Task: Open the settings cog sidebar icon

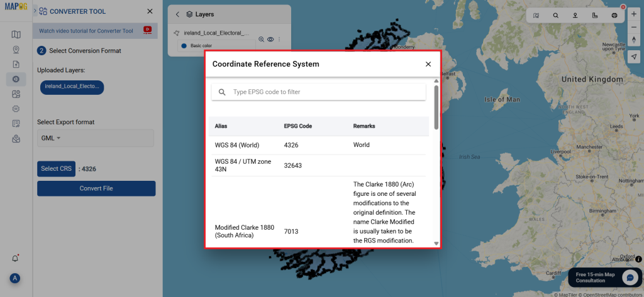Action: pos(16,109)
